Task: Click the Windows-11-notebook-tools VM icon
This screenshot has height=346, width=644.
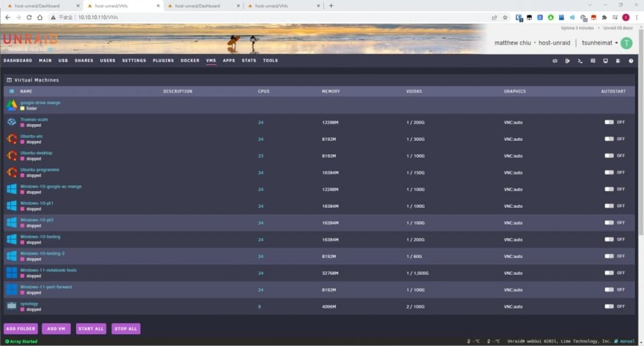Action: point(12,273)
